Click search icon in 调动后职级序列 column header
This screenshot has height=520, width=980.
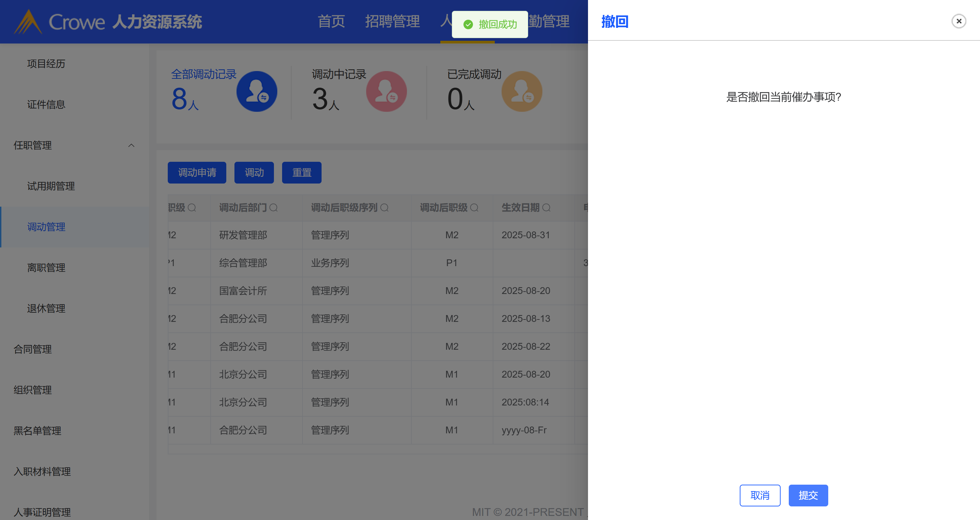tap(384, 208)
